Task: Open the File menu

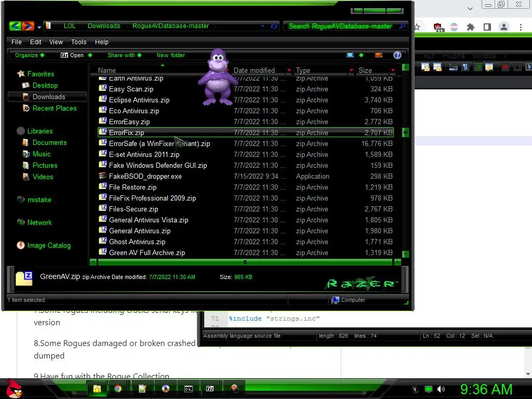Action: (16, 42)
